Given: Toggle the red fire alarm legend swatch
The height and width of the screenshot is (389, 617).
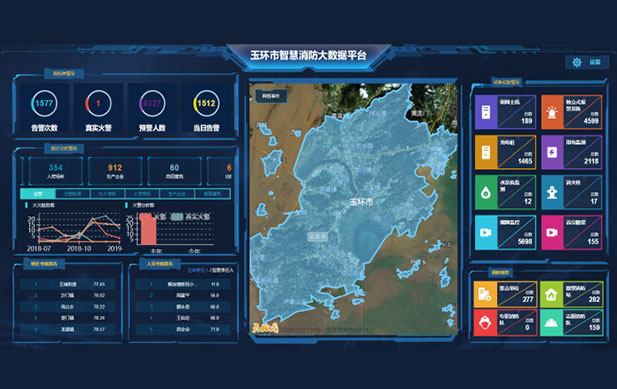Looking at the screenshot, I should tap(145, 216).
